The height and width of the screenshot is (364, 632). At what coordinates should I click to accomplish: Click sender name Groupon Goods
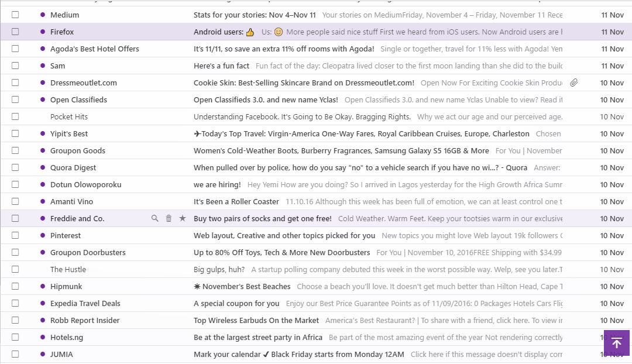point(78,150)
